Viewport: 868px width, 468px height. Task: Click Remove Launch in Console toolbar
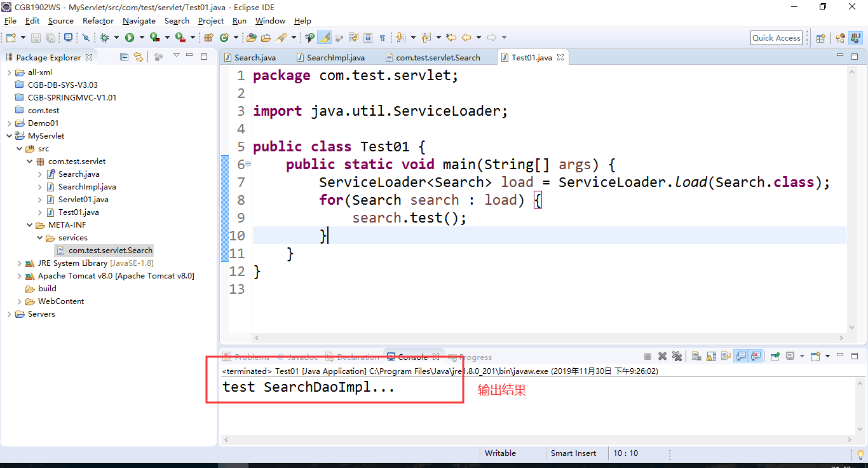click(662, 356)
